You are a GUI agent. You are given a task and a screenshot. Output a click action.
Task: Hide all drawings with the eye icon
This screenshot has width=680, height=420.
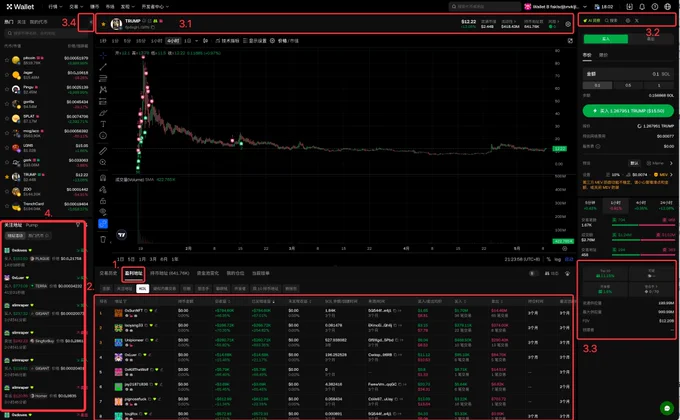(103, 212)
